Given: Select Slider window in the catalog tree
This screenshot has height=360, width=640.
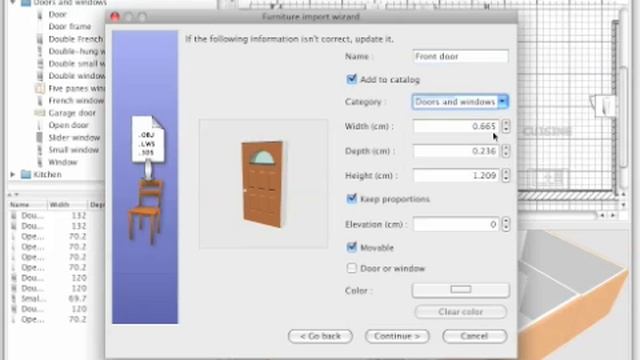Looking at the screenshot, I should click(x=74, y=138).
